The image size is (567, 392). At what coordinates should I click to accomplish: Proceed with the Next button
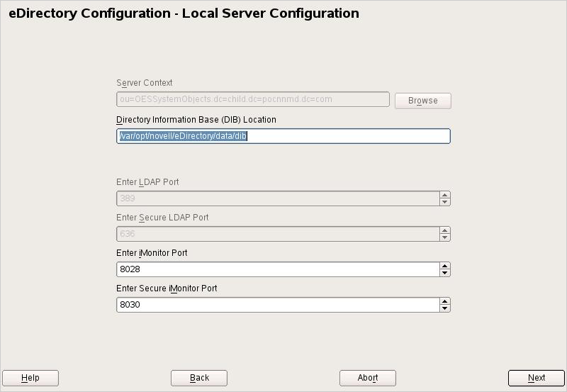pyautogui.click(x=537, y=378)
